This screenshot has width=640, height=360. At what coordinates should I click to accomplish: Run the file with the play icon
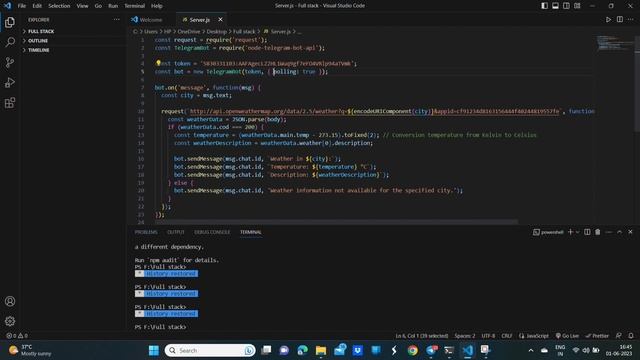point(608,20)
